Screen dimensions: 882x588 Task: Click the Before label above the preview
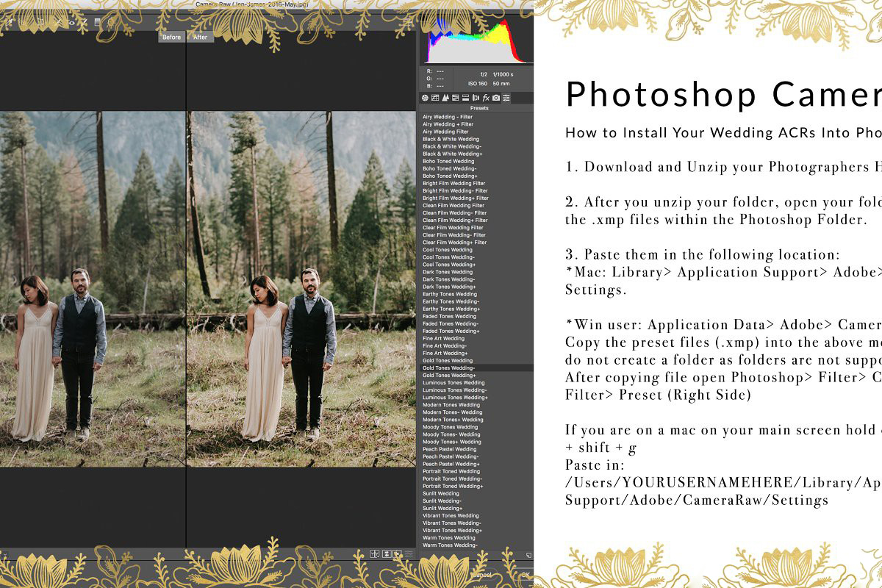pos(172,37)
